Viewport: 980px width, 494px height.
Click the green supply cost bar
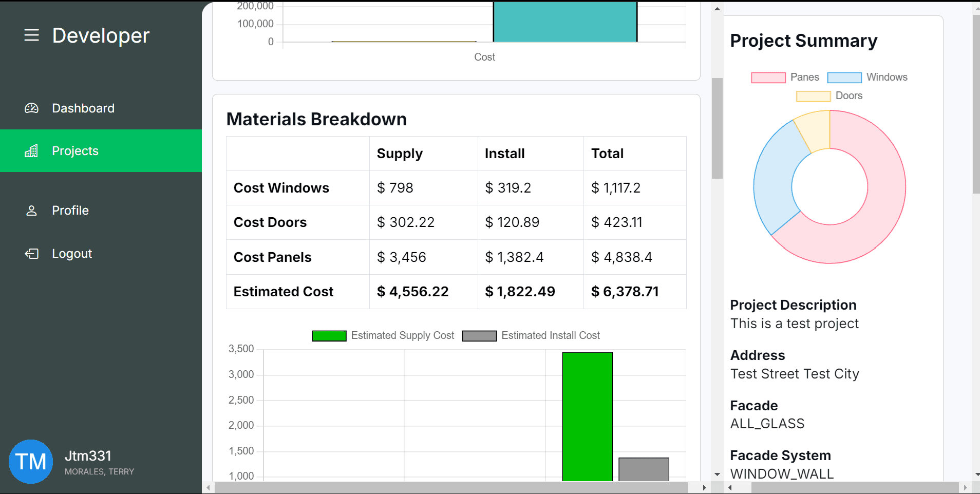587,416
